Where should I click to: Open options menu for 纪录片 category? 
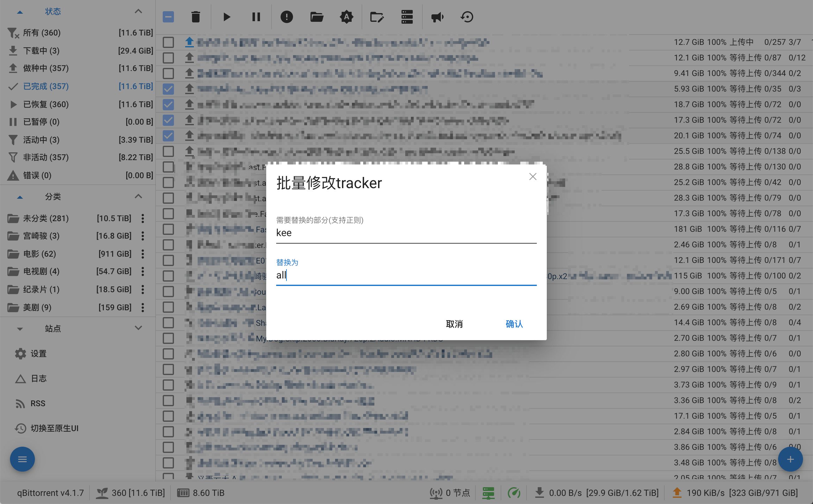143,289
